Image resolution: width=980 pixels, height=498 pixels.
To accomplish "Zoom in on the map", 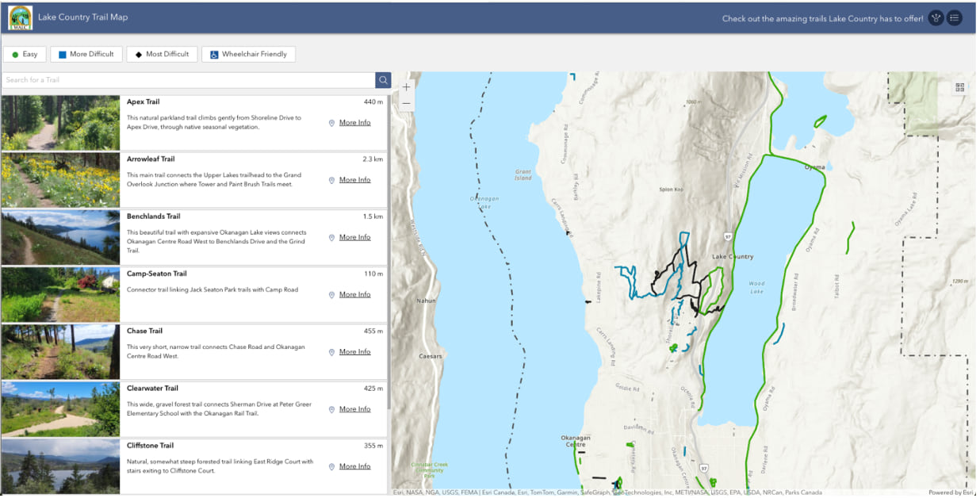I will point(407,87).
